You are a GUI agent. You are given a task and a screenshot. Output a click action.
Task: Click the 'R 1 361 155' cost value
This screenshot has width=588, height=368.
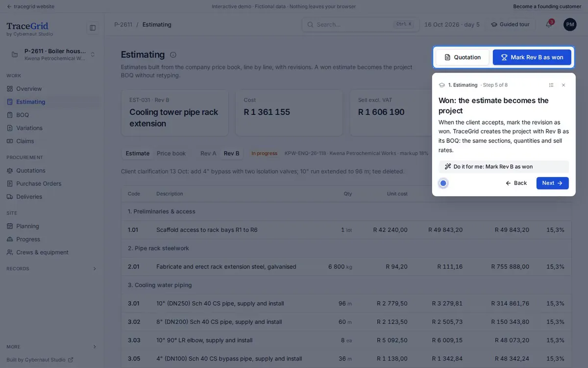(x=267, y=112)
